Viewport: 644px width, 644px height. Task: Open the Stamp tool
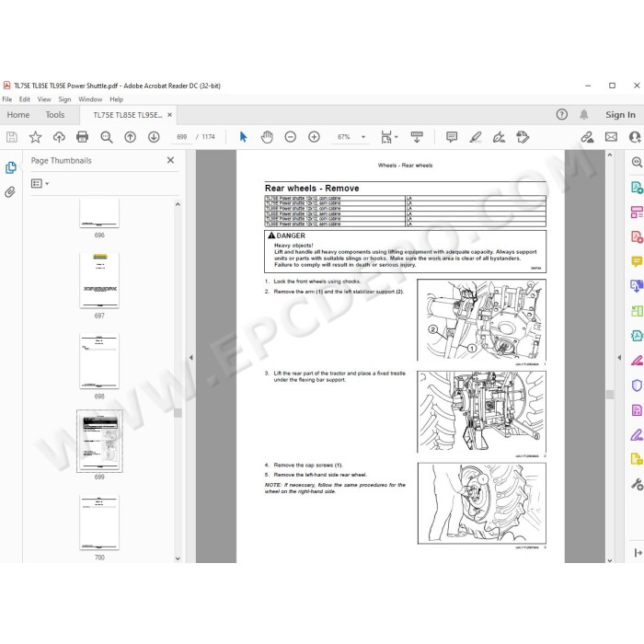[x=523, y=137]
